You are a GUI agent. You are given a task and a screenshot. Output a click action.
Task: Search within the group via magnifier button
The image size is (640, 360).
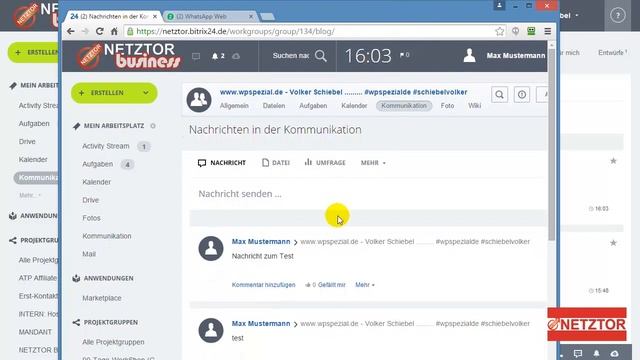pyautogui.click(x=499, y=95)
